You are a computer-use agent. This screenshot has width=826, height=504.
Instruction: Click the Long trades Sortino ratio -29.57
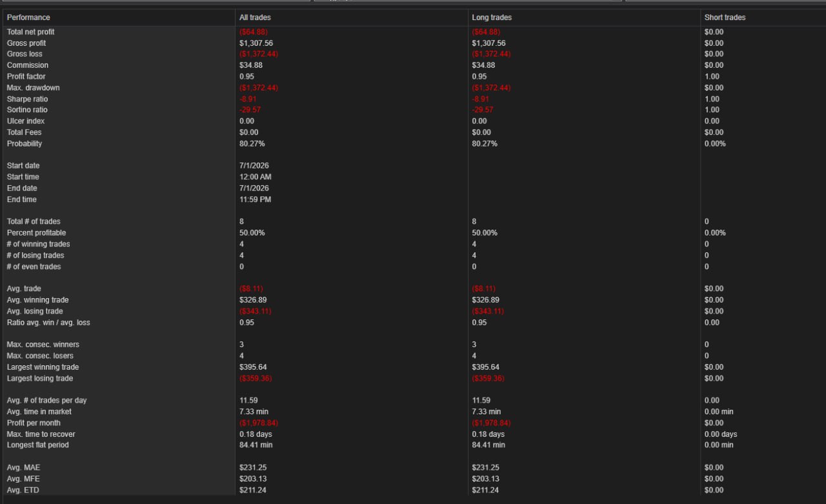point(483,110)
